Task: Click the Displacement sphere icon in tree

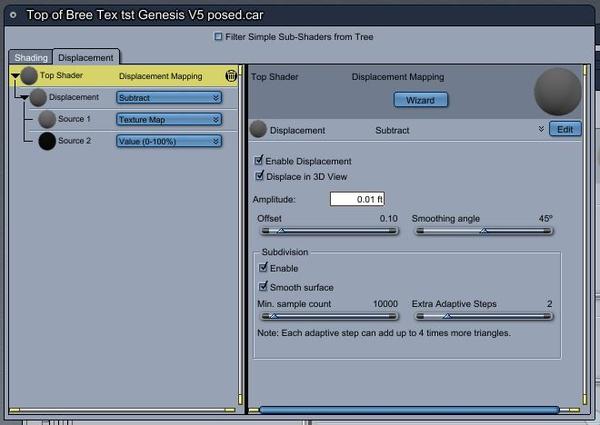Action: coord(38,97)
